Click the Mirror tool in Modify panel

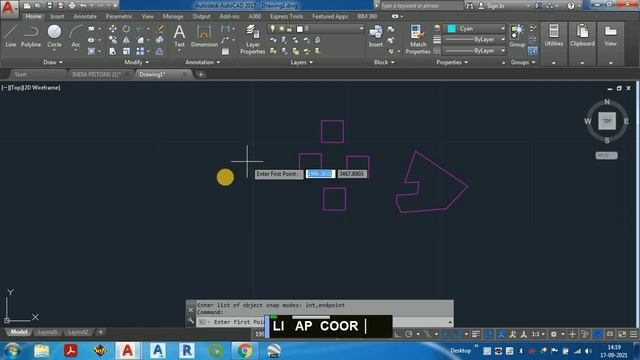click(x=126, y=40)
